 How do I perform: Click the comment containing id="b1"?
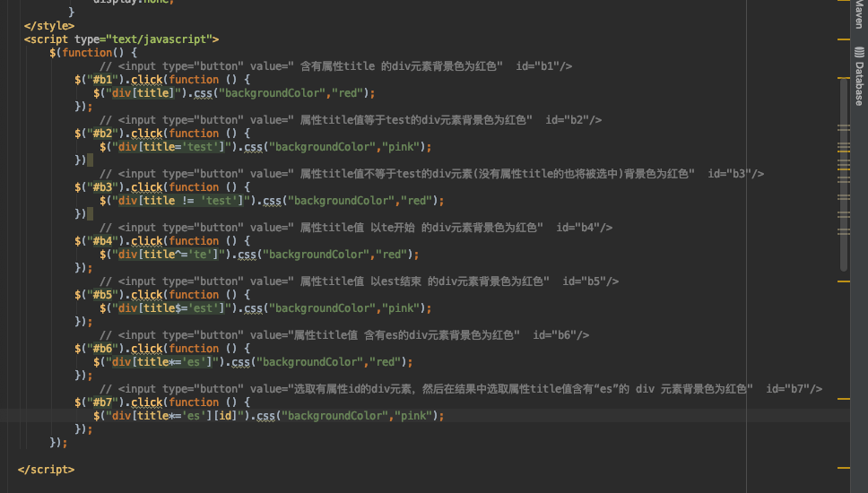(335, 66)
